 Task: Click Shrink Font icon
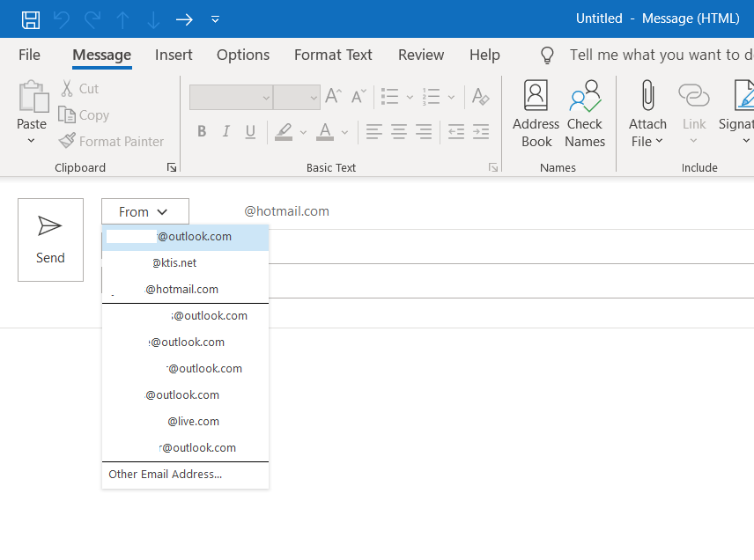(x=359, y=96)
